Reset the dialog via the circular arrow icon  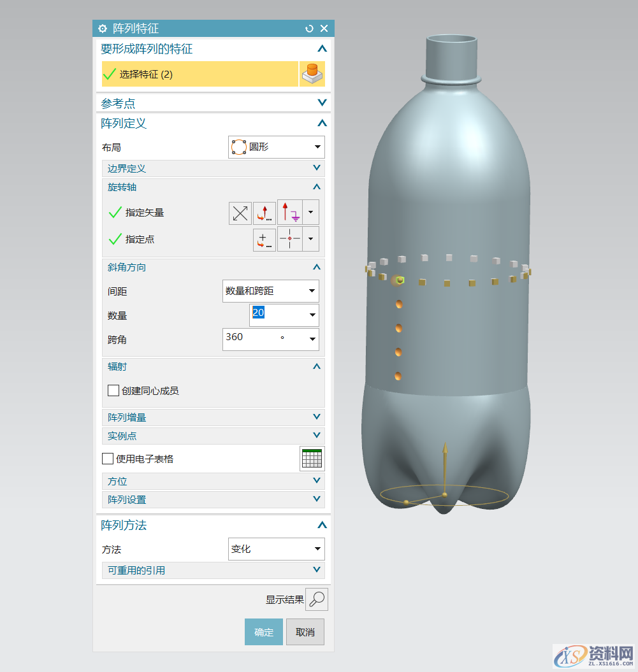tap(309, 28)
